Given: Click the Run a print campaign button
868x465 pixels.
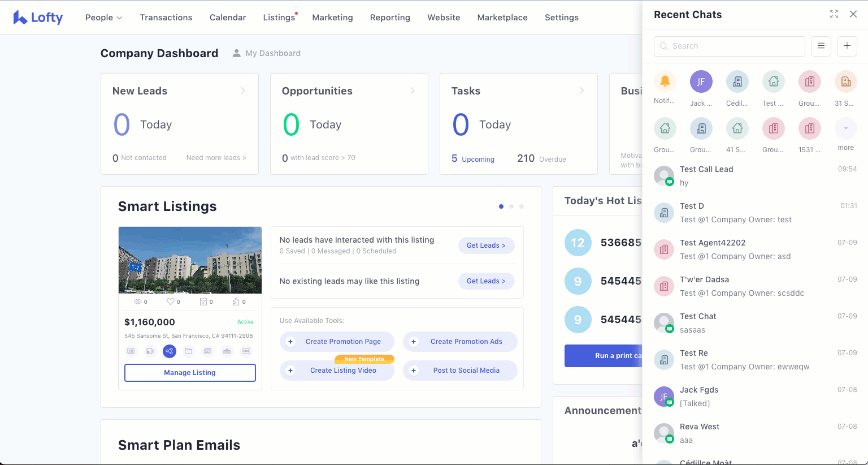Looking at the screenshot, I should pyautogui.click(x=604, y=356).
